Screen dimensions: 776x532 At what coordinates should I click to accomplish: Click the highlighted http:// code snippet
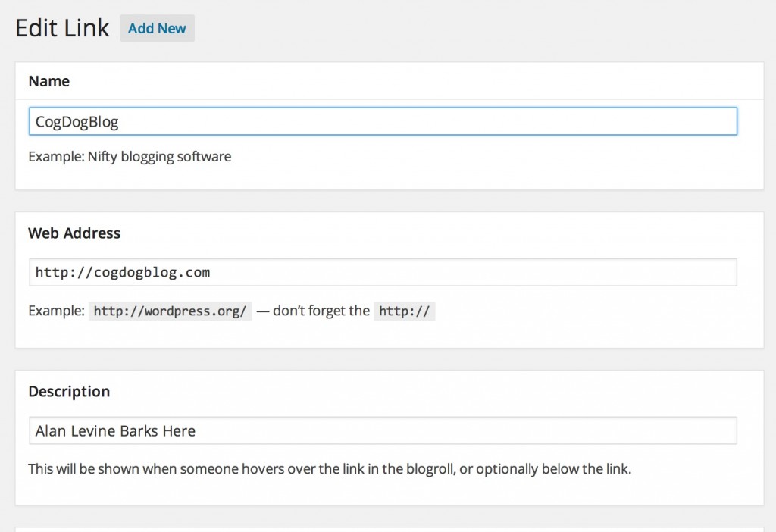coord(404,311)
